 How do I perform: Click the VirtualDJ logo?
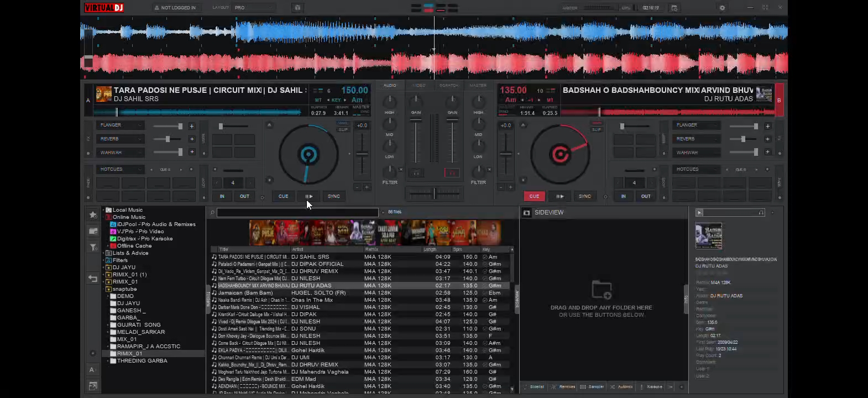[x=103, y=8]
